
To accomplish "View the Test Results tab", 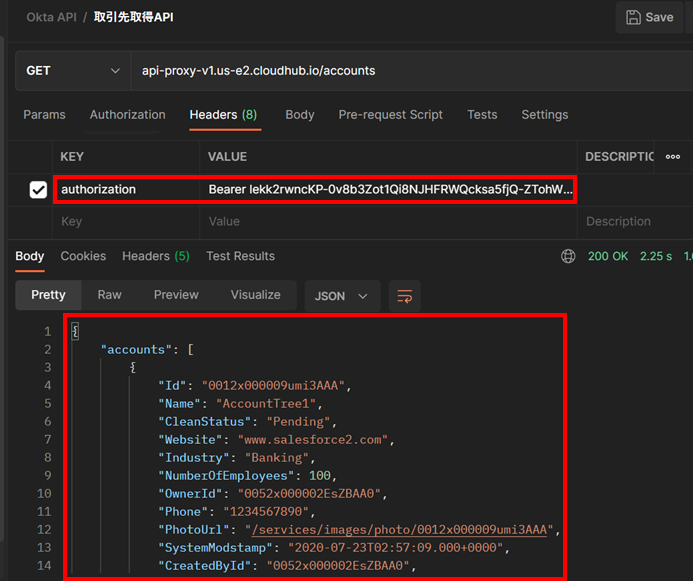I will coord(240,256).
